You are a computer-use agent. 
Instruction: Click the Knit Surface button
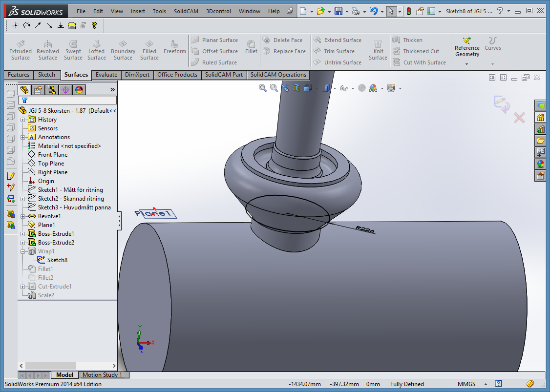(x=378, y=50)
